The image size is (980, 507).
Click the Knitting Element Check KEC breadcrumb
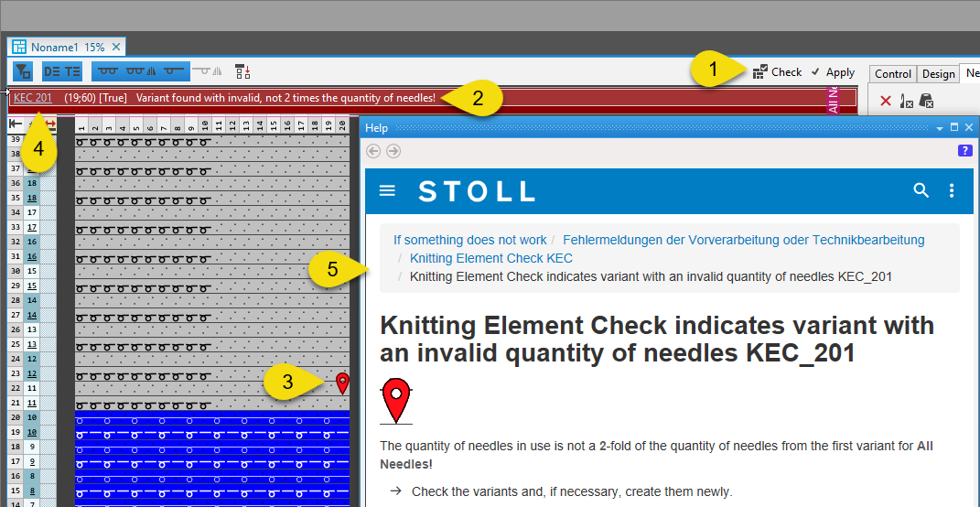tap(490, 258)
